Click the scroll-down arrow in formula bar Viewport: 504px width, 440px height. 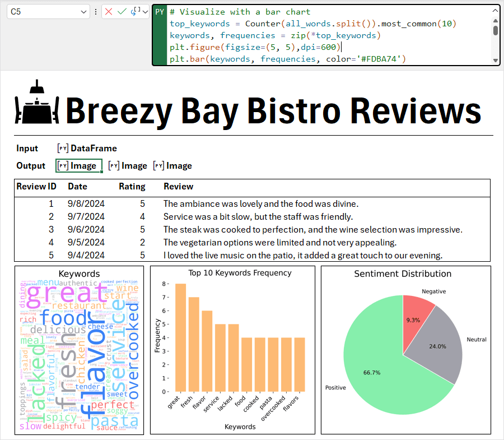point(496,60)
